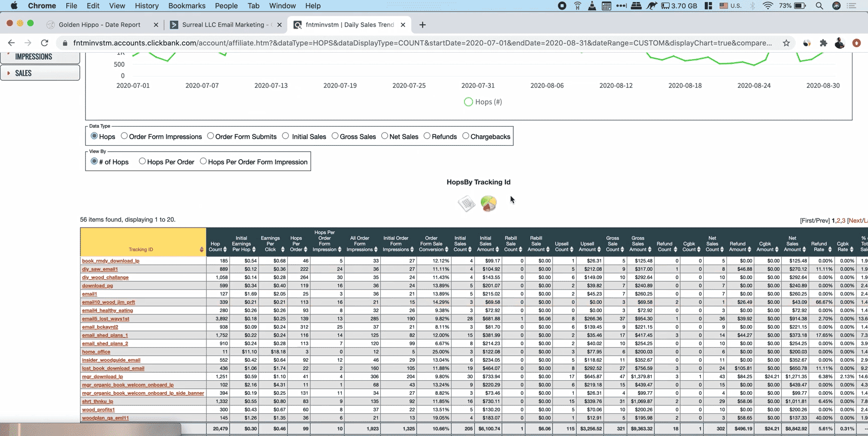The height and width of the screenshot is (436, 868).
Task: Open Spotlight search in the menu bar
Action: point(819,6)
